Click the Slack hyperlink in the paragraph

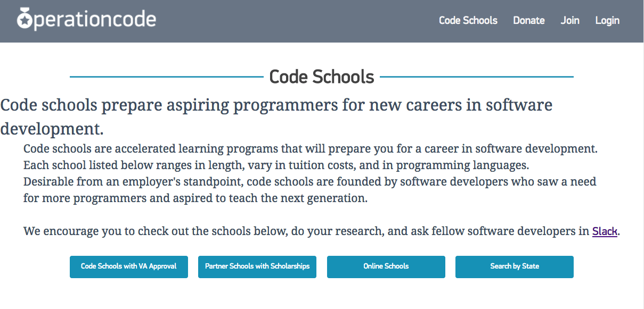pos(605,231)
